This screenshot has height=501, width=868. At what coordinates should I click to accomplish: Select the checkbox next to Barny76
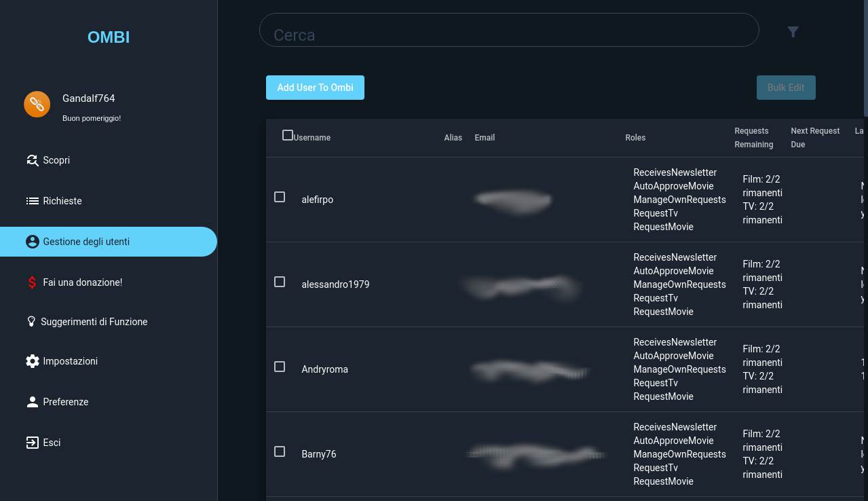click(280, 451)
